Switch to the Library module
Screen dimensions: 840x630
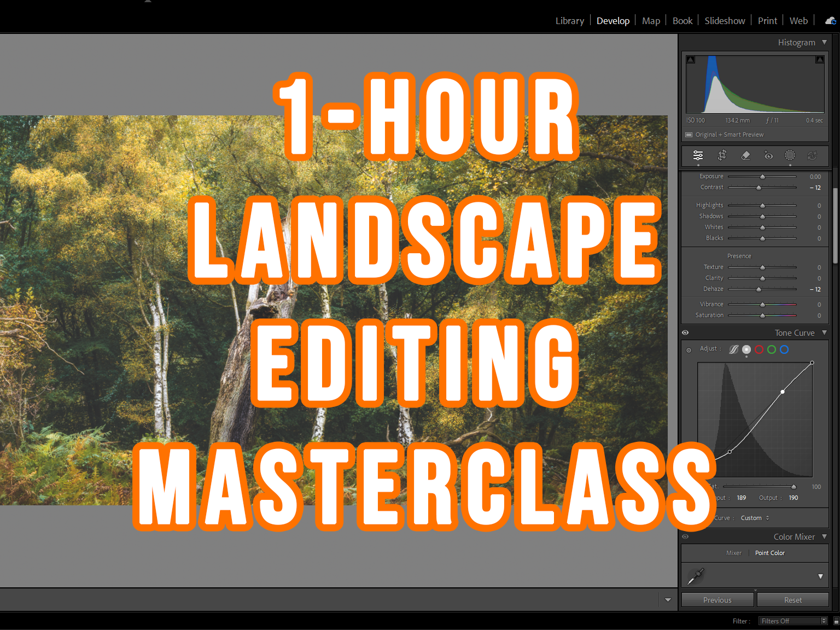coord(569,20)
